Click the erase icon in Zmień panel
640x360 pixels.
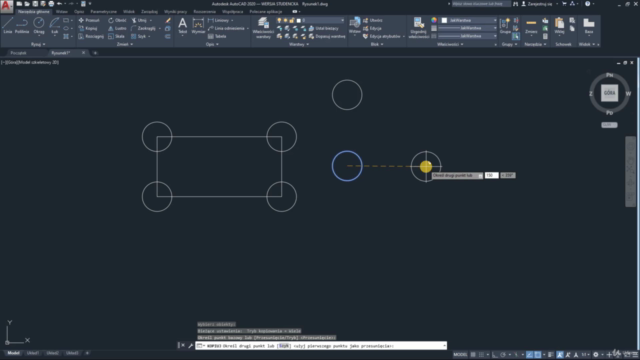point(168,20)
